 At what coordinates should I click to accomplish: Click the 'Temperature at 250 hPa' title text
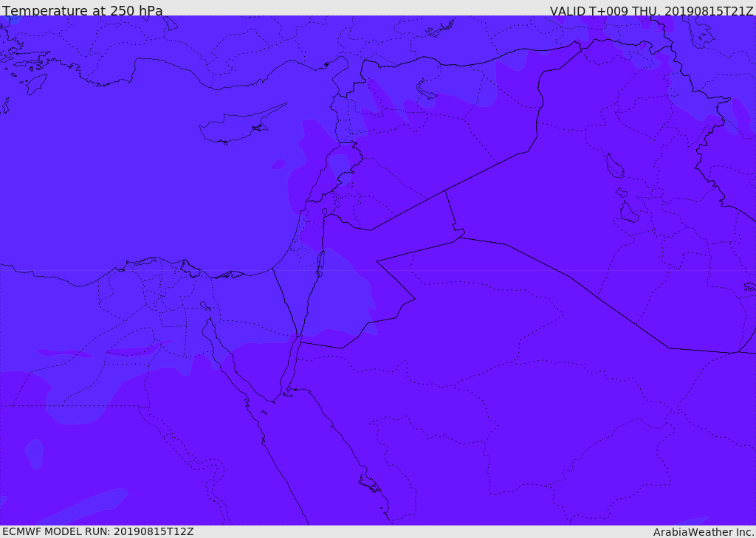83,10
